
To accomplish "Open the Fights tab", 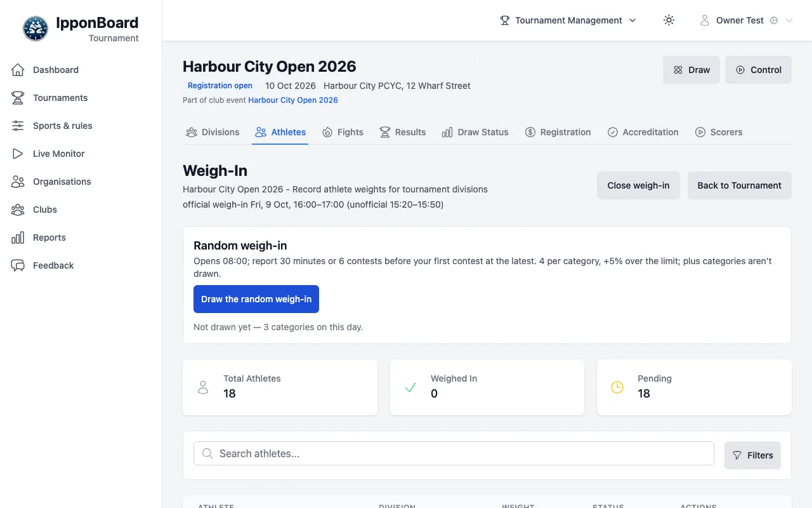I will click(x=343, y=132).
